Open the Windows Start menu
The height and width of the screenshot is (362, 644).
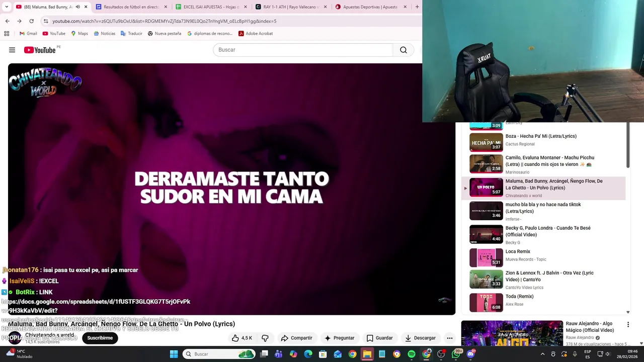[x=174, y=354]
